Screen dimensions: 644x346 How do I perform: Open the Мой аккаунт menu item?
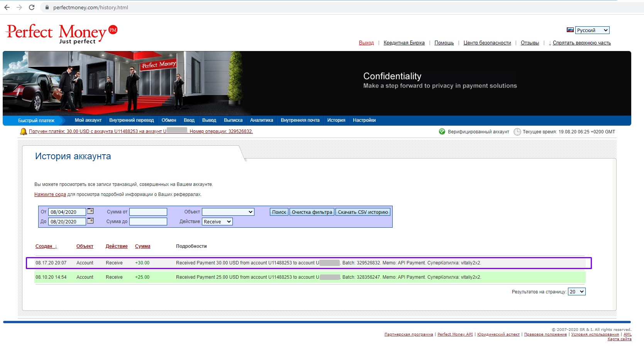click(88, 120)
